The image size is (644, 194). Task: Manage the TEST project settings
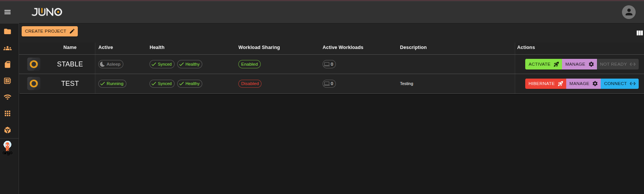point(583,84)
